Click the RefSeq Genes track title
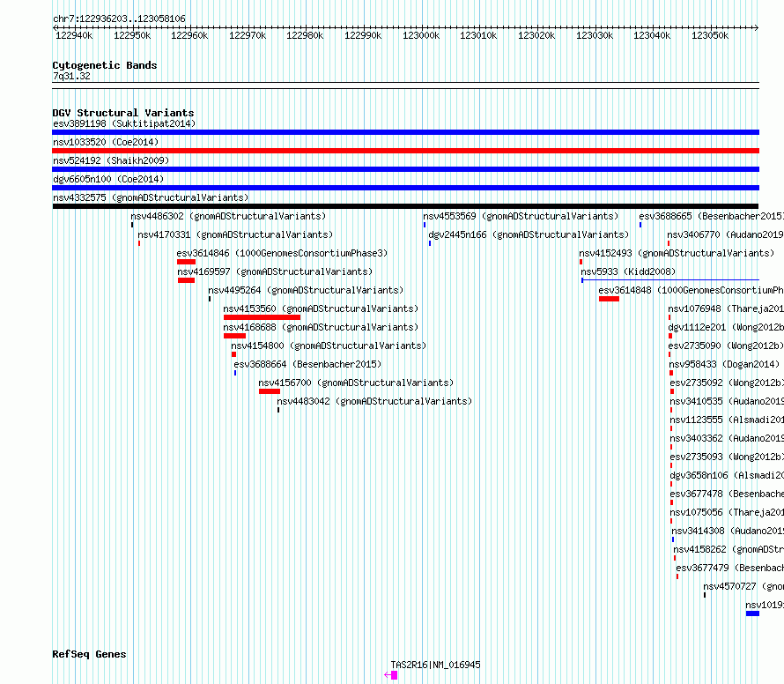Viewport: 784px width, 684px height. click(x=89, y=655)
